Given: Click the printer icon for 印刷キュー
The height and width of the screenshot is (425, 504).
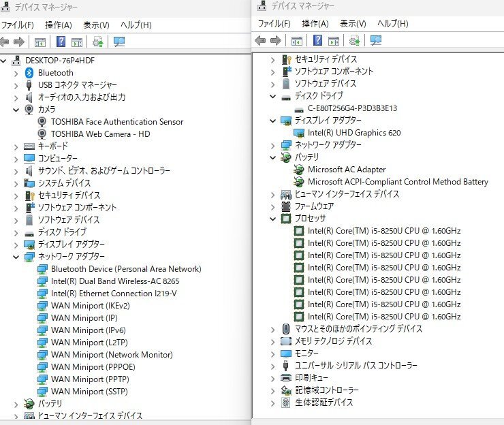Looking at the screenshot, I should point(286,377).
